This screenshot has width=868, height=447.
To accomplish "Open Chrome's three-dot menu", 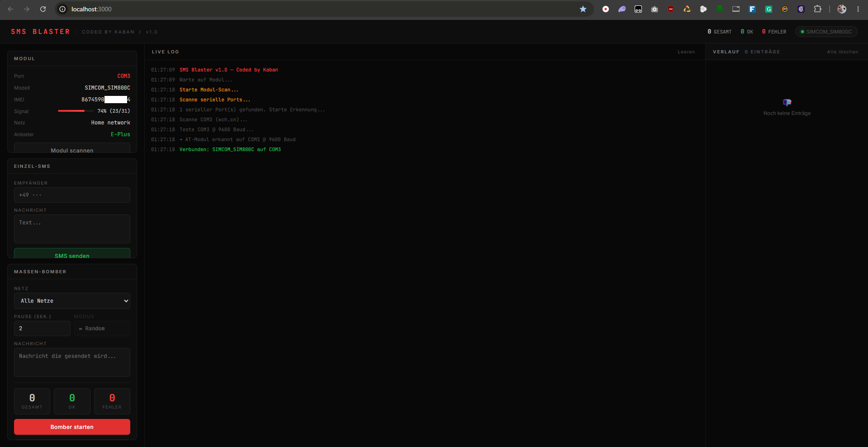I will [858, 9].
